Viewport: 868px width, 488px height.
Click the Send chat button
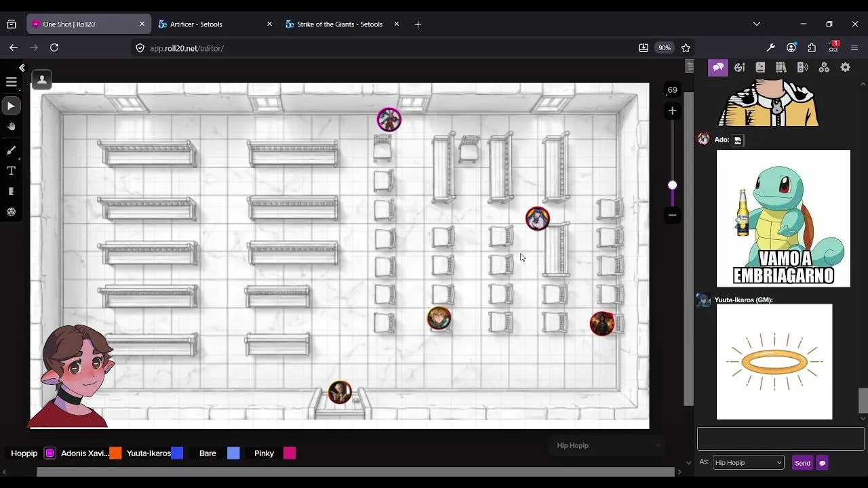click(x=802, y=463)
